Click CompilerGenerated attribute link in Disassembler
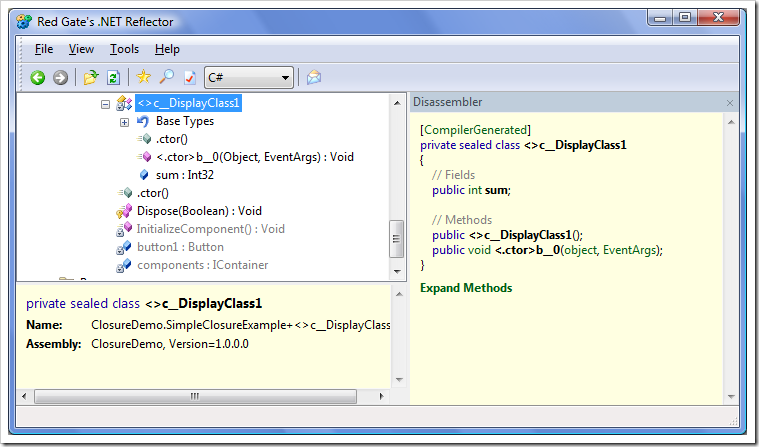 [475, 130]
